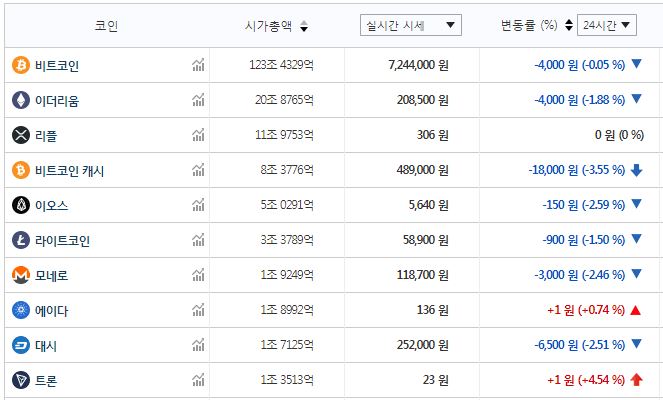
Task: Select the 비트코인 캐시 name link
Action: [69, 170]
